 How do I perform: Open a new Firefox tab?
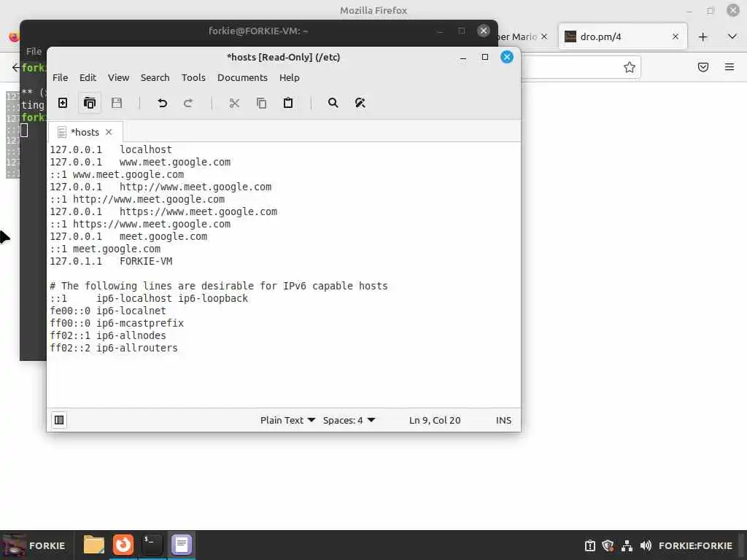coord(703,36)
